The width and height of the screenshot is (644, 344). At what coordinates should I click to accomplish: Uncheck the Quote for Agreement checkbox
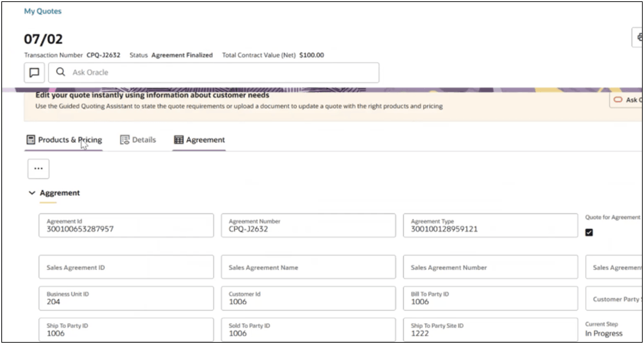pos(589,233)
